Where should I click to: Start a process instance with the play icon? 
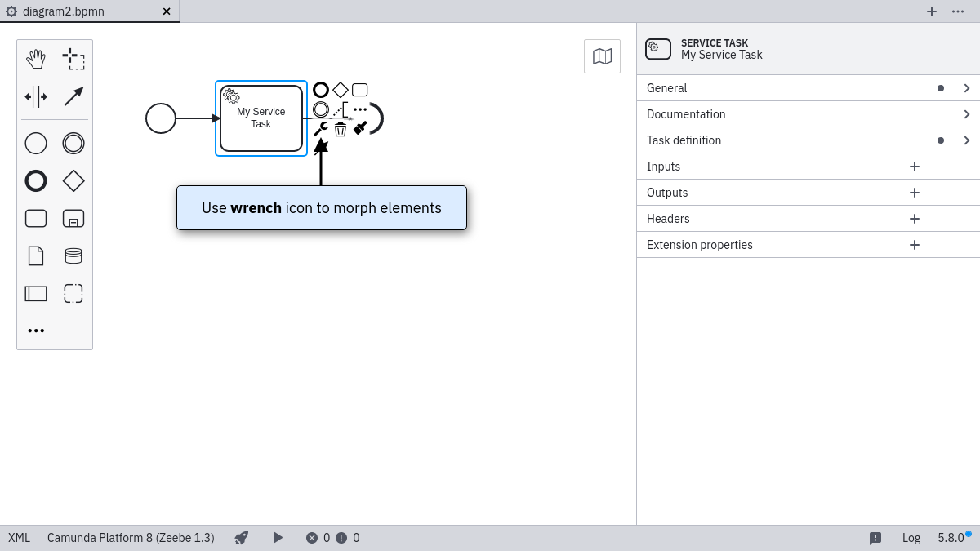click(x=278, y=537)
